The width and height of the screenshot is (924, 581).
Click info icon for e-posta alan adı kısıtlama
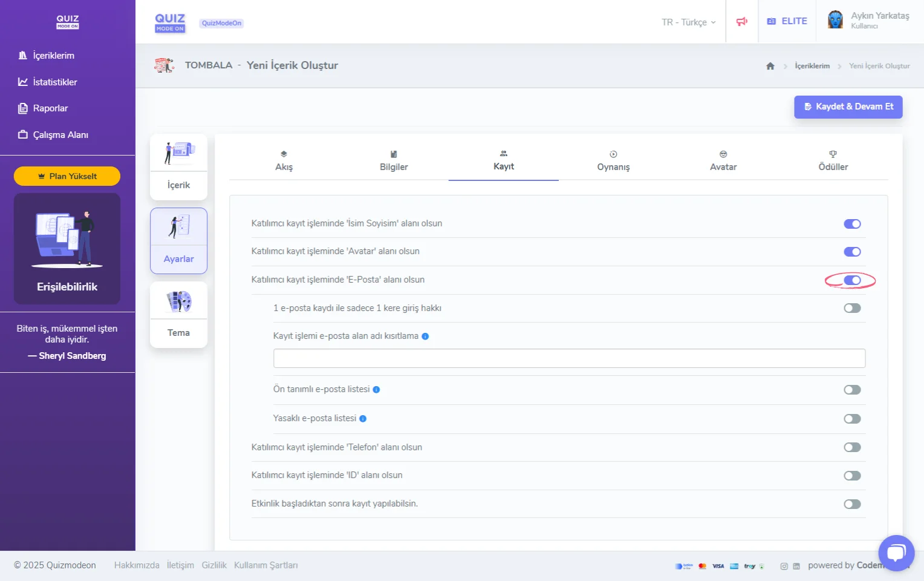(x=425, y=336)
